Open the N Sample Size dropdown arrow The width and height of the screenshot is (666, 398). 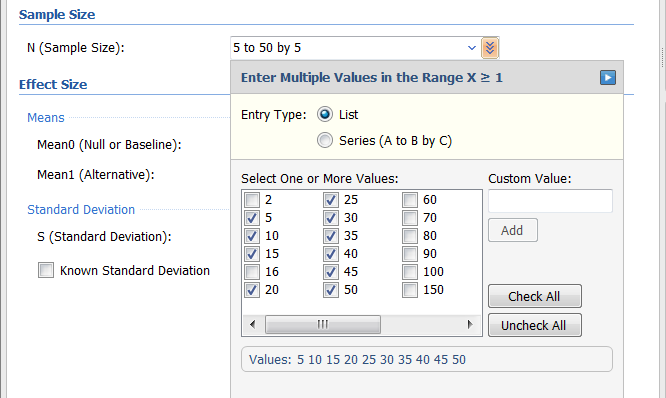(x=471, y=48)
